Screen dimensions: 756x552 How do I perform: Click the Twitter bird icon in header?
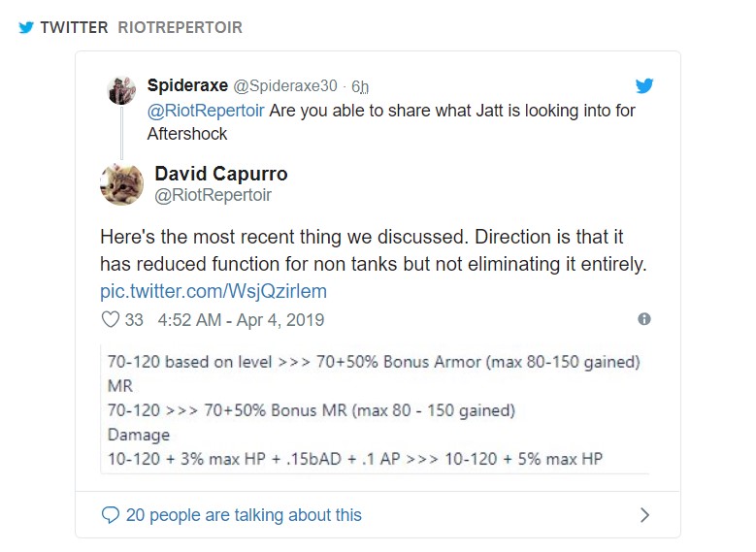[x=26, y=27]
